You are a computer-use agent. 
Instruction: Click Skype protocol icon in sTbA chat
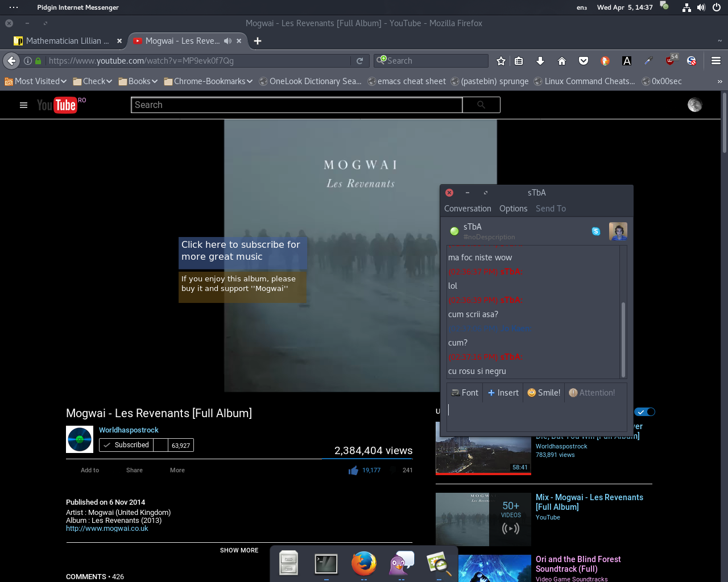596,231
